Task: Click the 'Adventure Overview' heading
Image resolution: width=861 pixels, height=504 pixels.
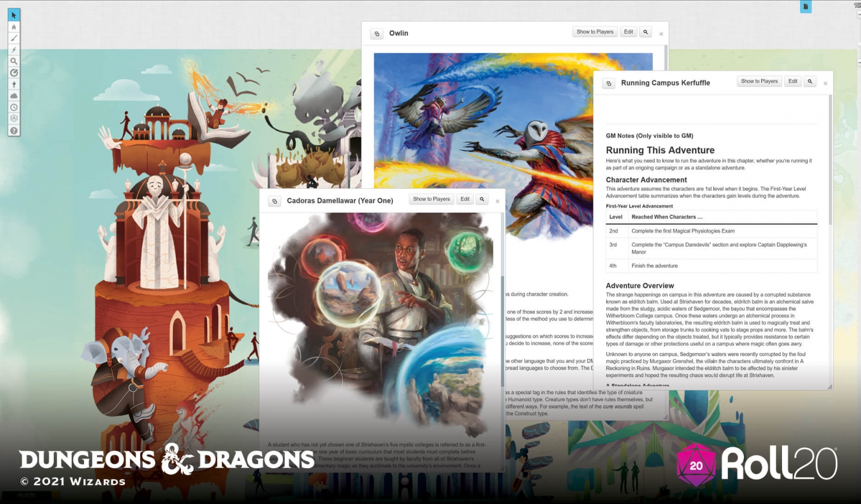Action: pyautogui.click(x=640, y=286)
